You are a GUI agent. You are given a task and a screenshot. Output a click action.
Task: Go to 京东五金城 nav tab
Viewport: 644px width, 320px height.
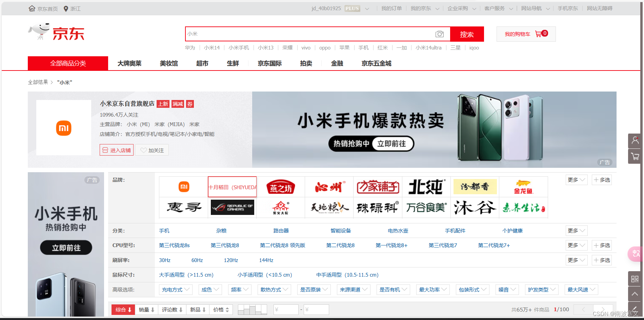click(376, 63)
